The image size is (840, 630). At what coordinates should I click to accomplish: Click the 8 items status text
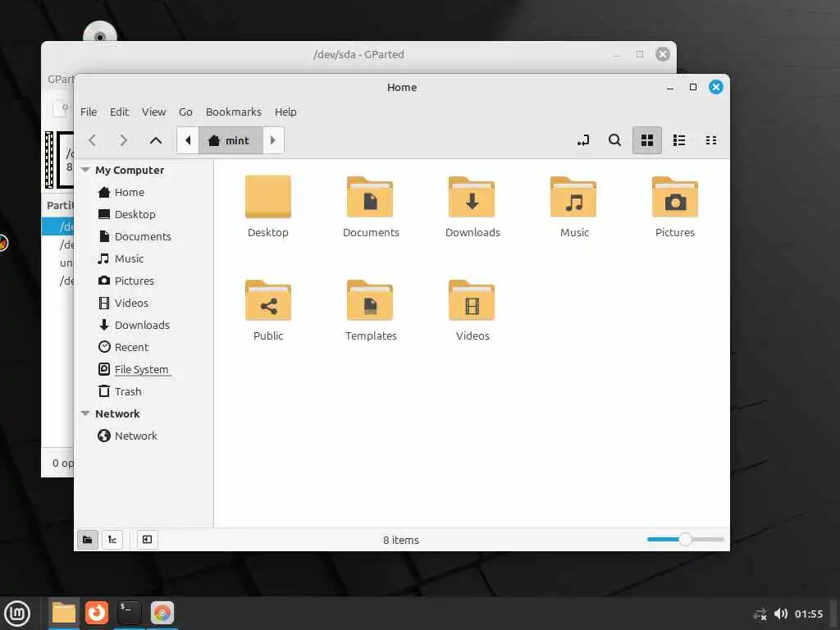[400, 540]
